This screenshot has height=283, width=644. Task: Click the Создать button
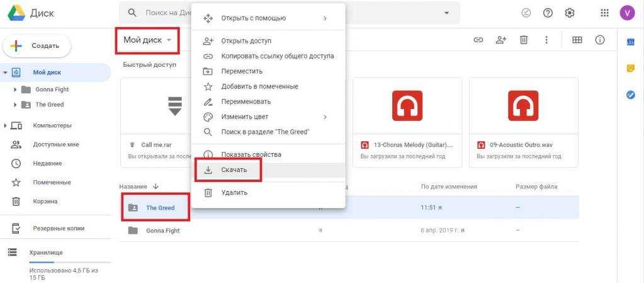(37, 46)
